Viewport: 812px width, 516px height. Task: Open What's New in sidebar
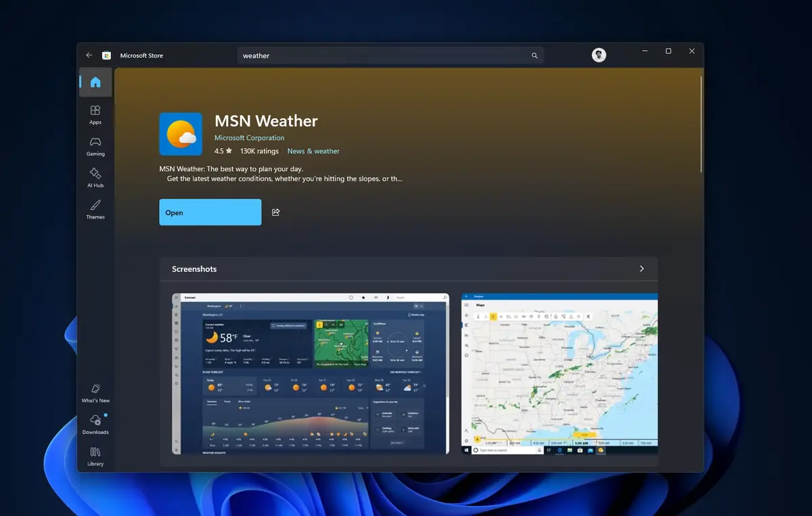[x=95, y=393]
